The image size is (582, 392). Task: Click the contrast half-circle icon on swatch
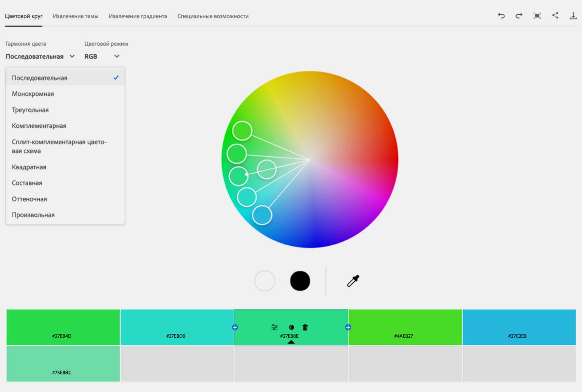[291, 327]
